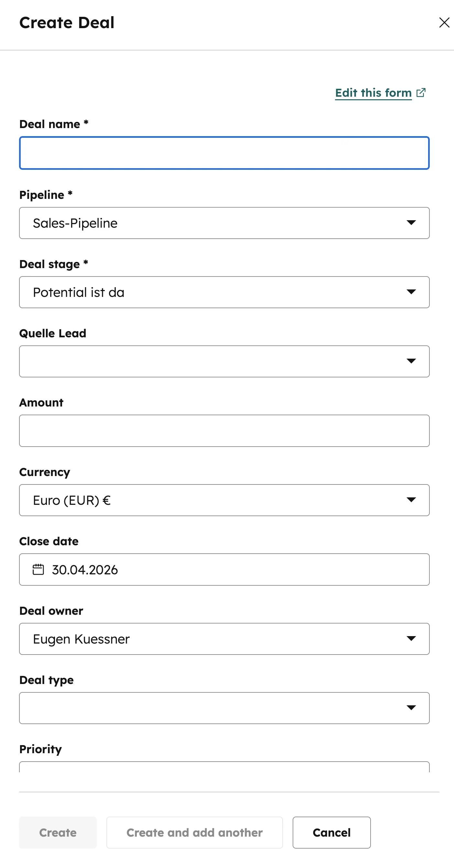The width and height of the screenshot is (454, 868).
Task: Open the Sales-Pipeline selector
Action: 224,223
